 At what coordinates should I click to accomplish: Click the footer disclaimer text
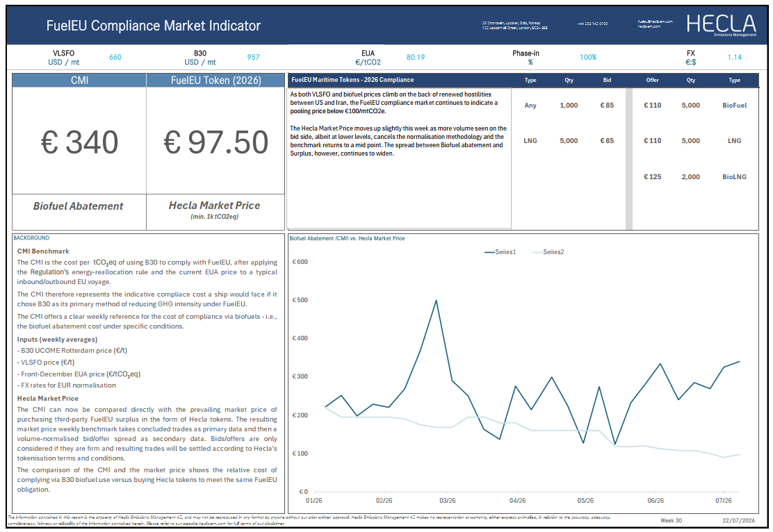coord(309,520)
